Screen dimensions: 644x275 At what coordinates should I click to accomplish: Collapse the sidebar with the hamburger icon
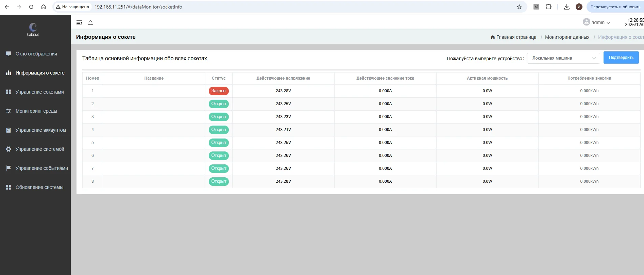(x=79, y=23)
